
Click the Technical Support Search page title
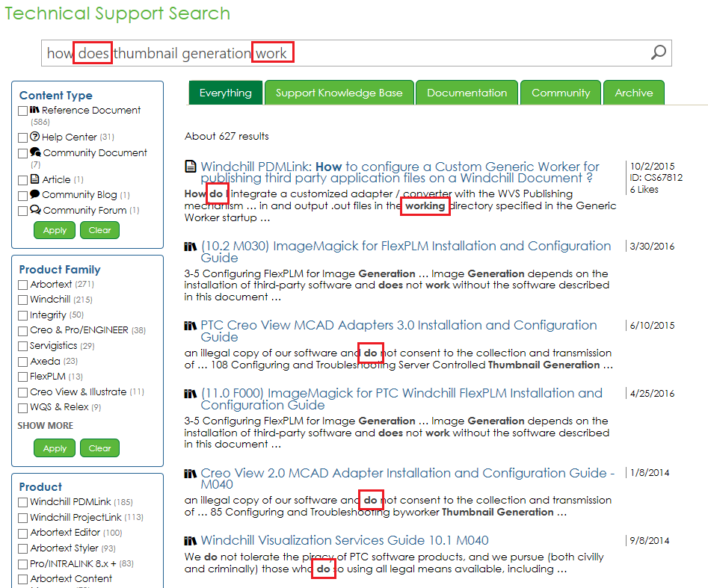pyautogui.click(x=117, y=13)
